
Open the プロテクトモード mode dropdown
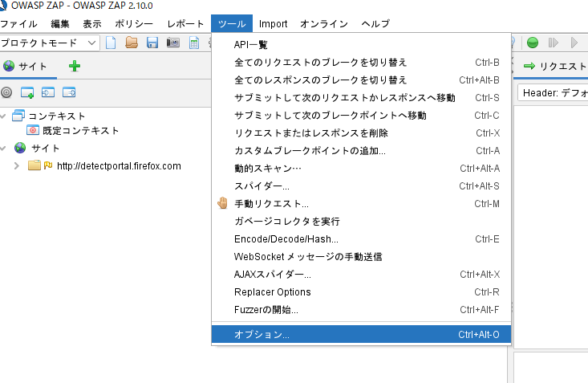pyautogui.click(x=50, y=43)
